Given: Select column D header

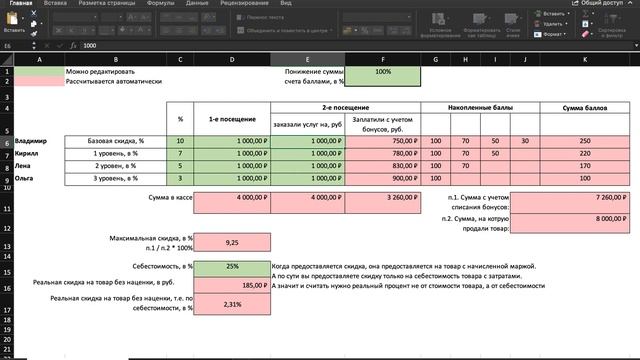Looking at the screenshot, I should 232,60.
